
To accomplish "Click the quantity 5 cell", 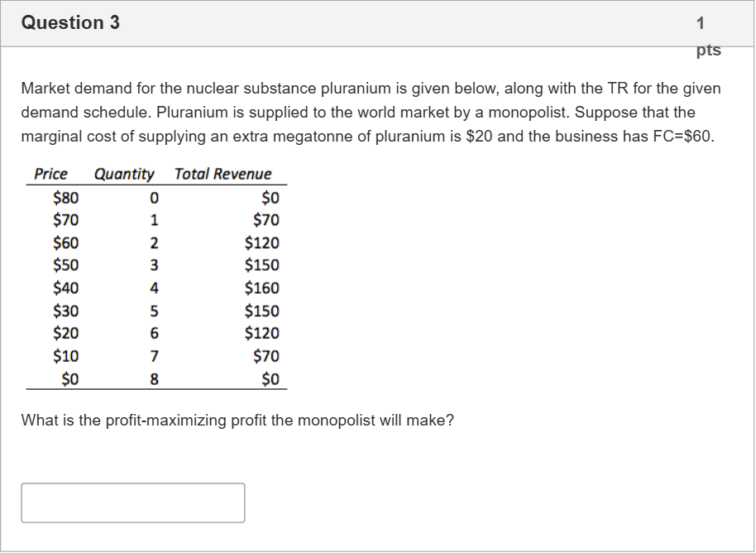I will tap(153, 311).
